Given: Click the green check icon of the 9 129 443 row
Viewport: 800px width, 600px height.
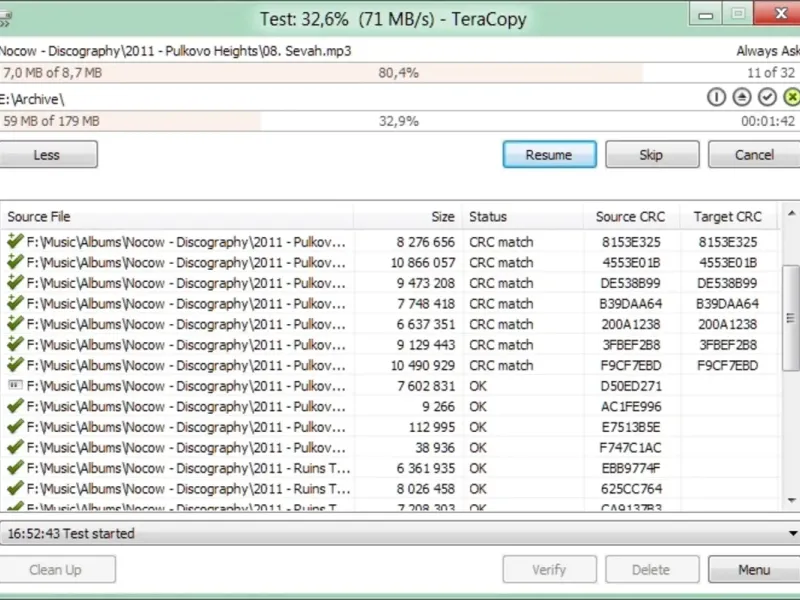Looking at the screenshot, I should click(x=15, y=344).
